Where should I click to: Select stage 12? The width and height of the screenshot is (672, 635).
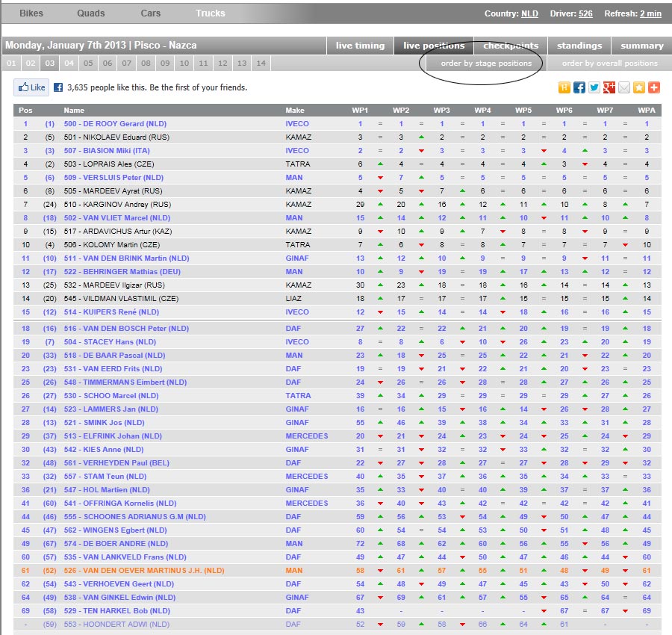click(223, 63)
